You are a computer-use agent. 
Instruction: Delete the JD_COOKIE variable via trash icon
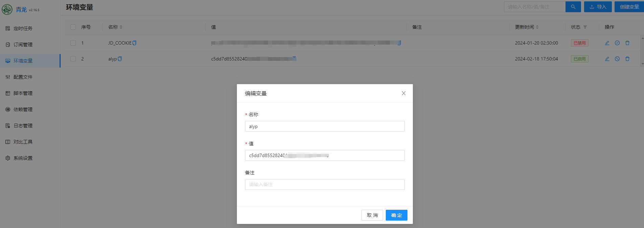tap(627, 43)
